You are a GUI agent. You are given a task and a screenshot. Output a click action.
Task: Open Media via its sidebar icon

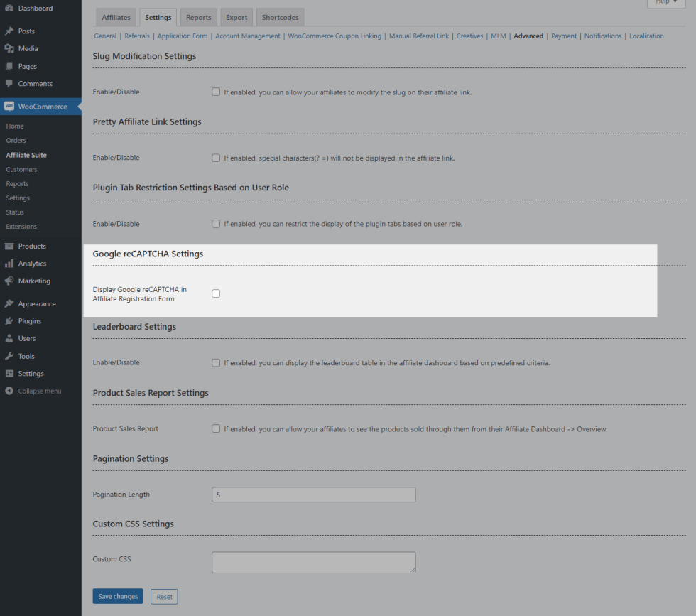[9, 49]
